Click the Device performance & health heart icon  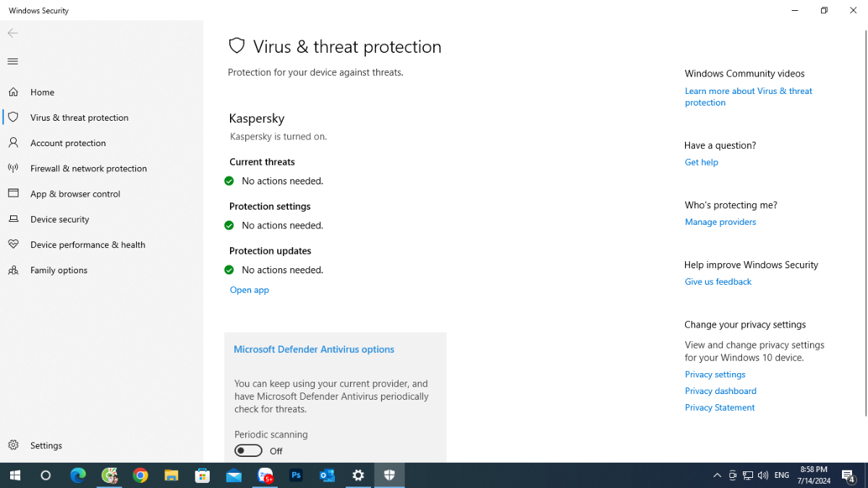point(13,244)
